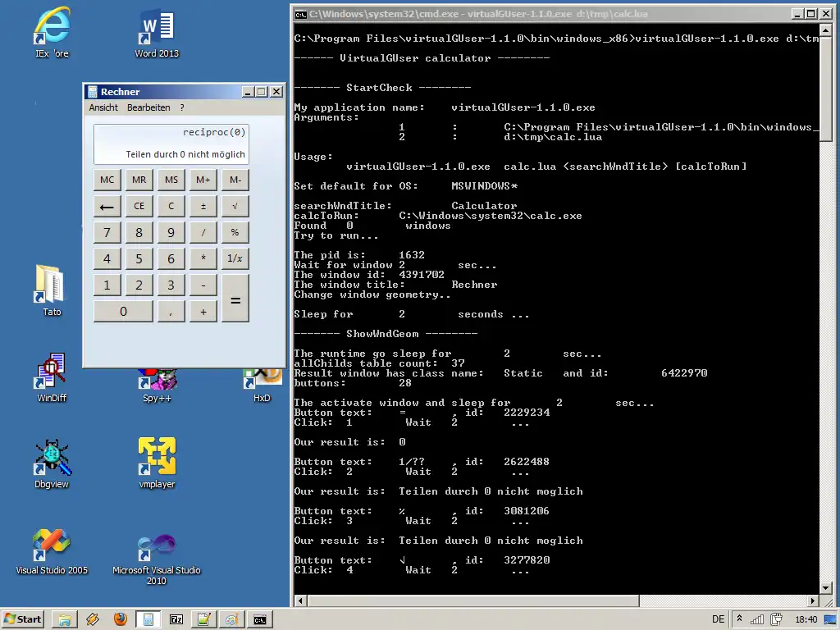Launch the WinDiff desktop shortcut
This screenshot has height=630, width=840.
(x=52, y=377)
